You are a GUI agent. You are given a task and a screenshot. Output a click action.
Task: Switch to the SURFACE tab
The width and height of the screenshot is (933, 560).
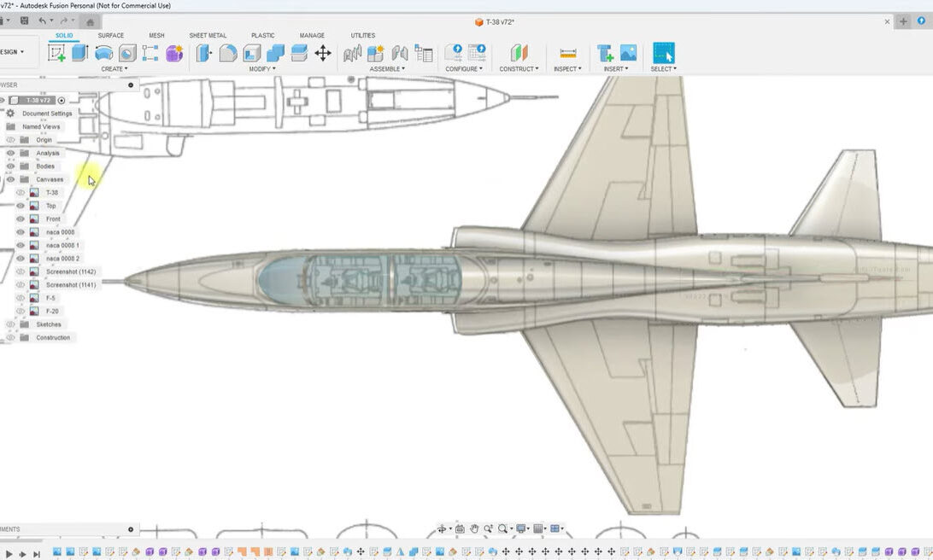coord(111,36)
